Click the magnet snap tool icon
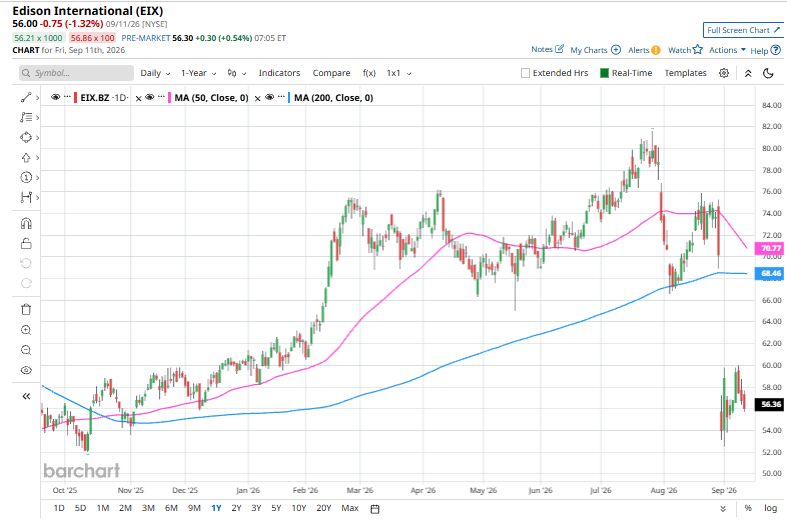787x525 pixels. (26, 223)
